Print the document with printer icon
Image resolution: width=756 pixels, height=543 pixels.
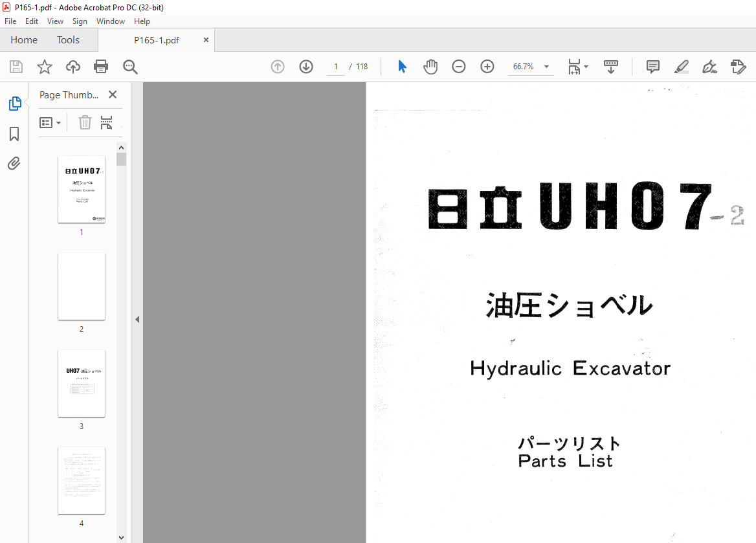click(x=101, y=67)
